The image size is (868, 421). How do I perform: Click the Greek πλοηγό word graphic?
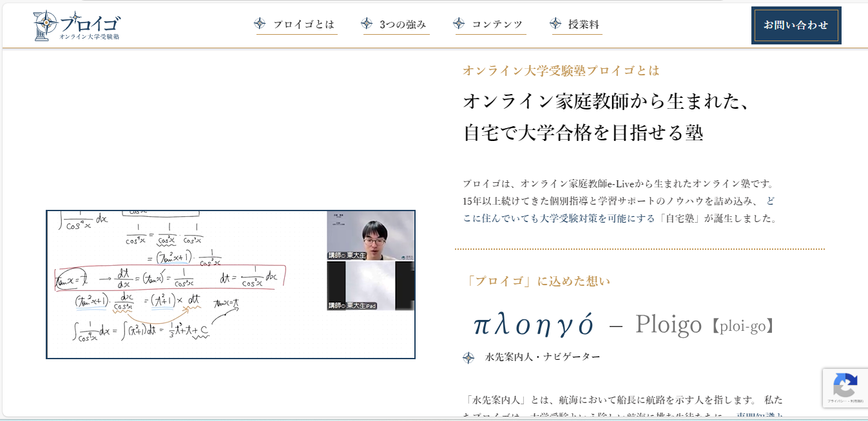(533, 325)
